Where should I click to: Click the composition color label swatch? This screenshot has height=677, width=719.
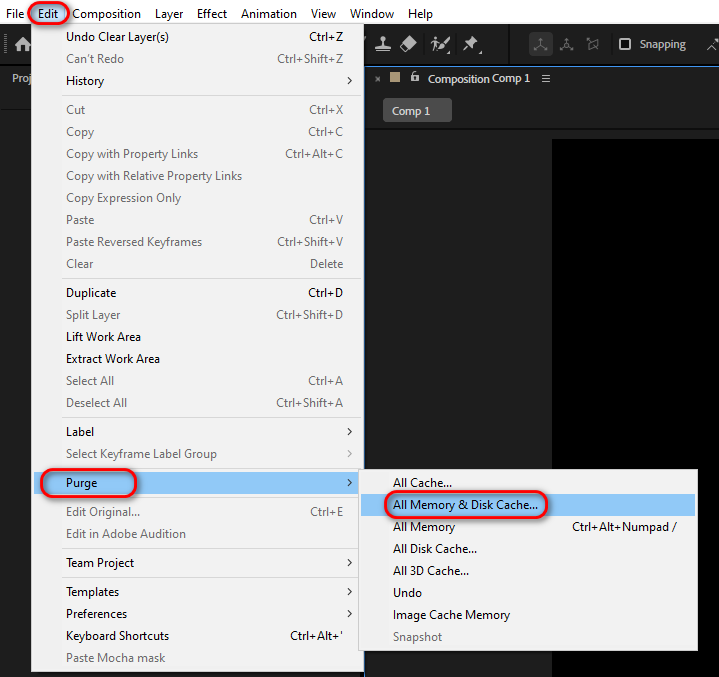point(395,77)
